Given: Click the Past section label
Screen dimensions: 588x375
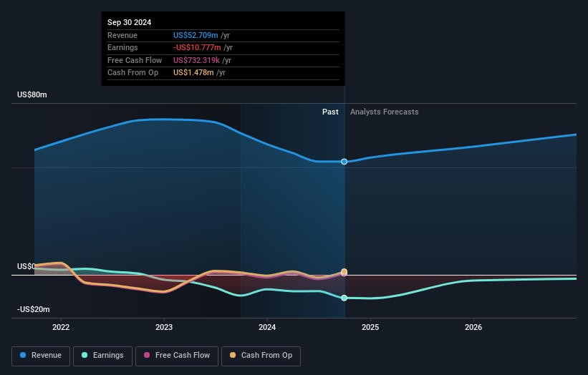Looking at the screenshot, I should pyautogui.click(x=330, y=112).
